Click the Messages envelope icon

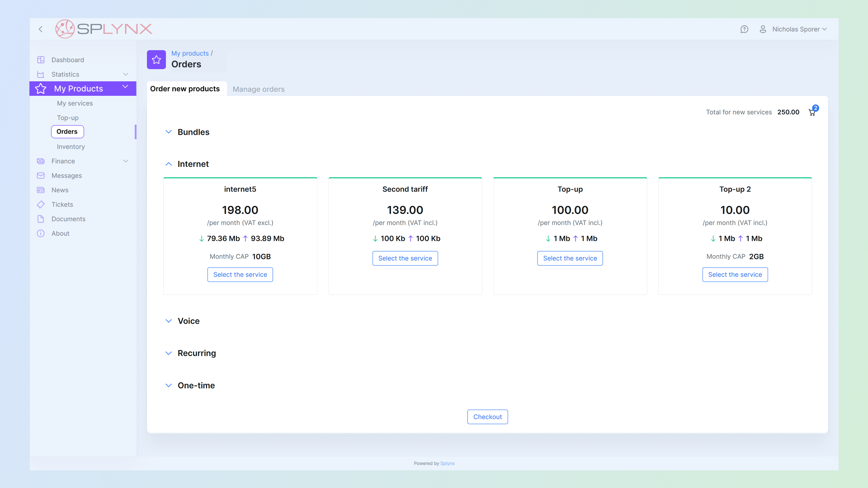point(41,176)
